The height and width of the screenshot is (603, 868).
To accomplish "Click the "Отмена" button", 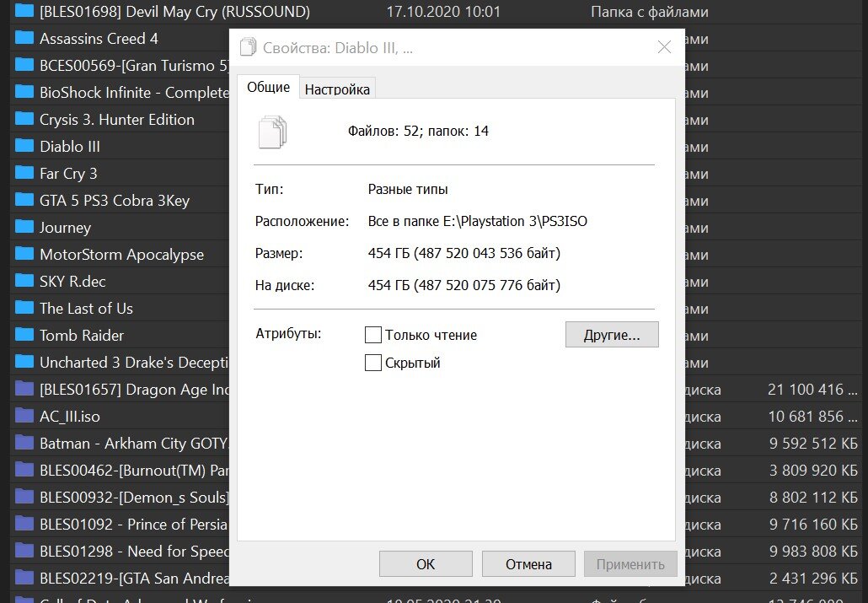I will coord(528,564).
